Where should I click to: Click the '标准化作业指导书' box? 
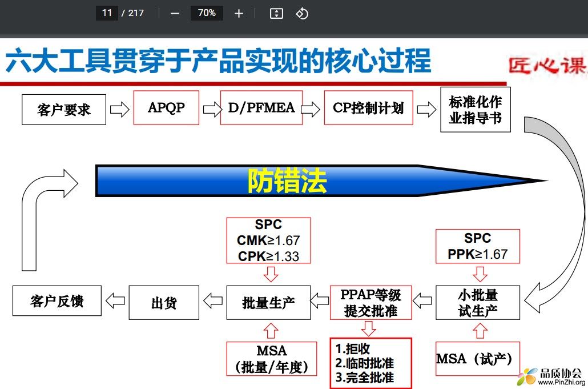[x=475, y=110]
